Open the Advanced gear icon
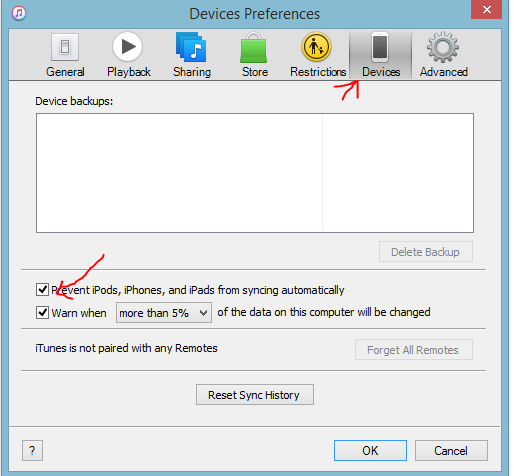The width and height of the screenshot is (514, 476). 443,47
